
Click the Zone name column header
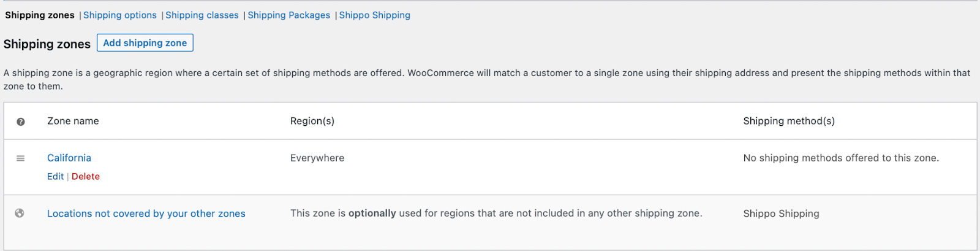(73, 121)
